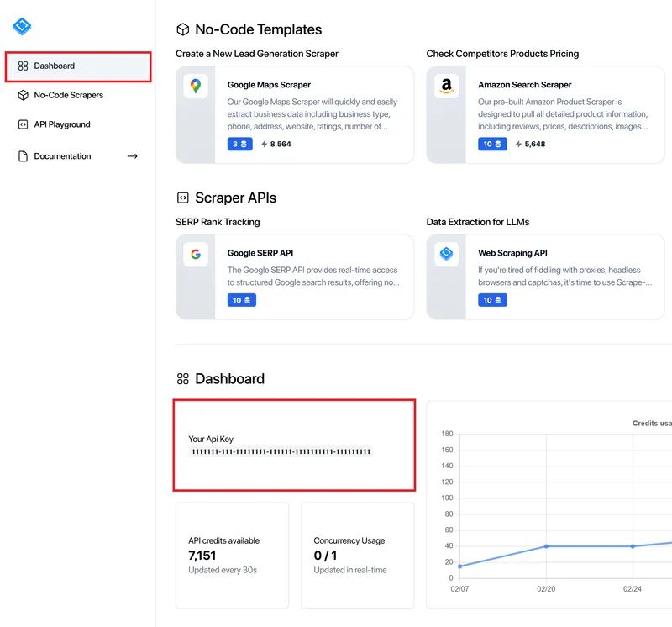Open the Google Maps Scraper title
This screenshot has height=627, width=672.
point(269,85)
